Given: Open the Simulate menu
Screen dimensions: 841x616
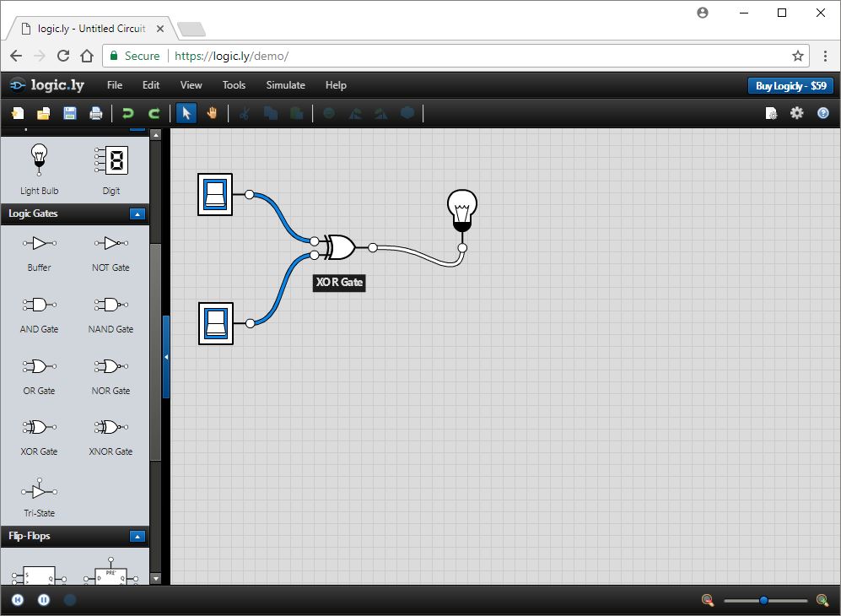Looking at the screenshot, I should point(285,85).
